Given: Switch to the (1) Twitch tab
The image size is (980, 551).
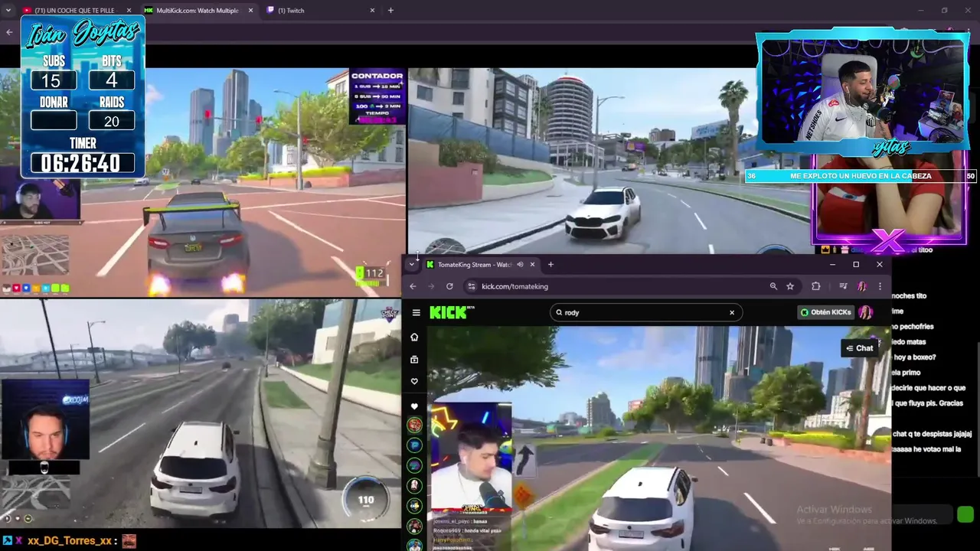Looking at the screenshot, I should tap(320, 11).
